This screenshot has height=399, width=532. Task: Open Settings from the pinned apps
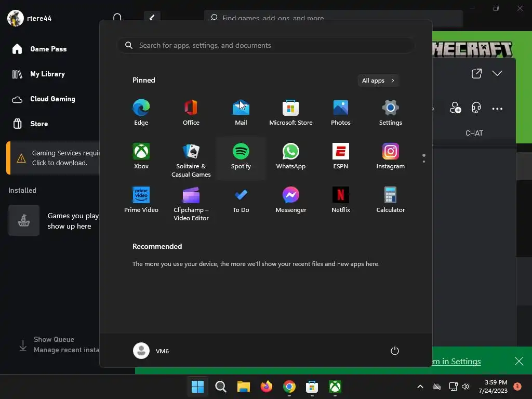tap(391, 113)
